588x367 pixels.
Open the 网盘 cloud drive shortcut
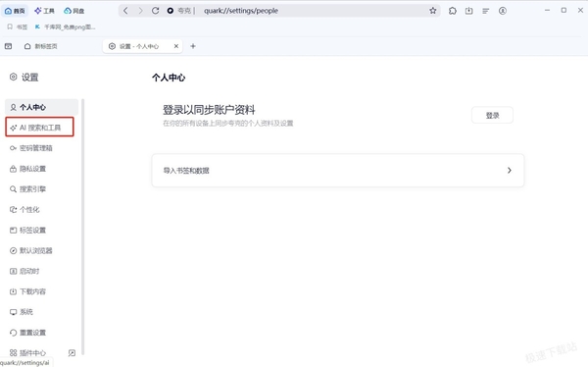pos(73,11)
